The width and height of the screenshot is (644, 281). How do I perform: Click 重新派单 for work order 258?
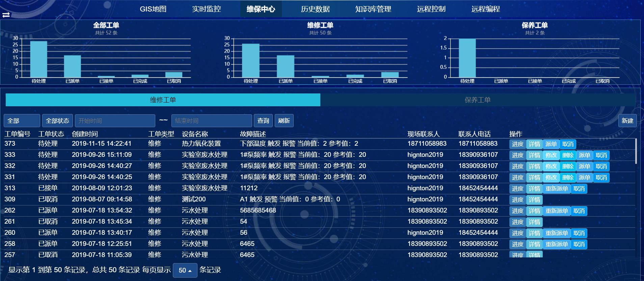pos(557,244)
